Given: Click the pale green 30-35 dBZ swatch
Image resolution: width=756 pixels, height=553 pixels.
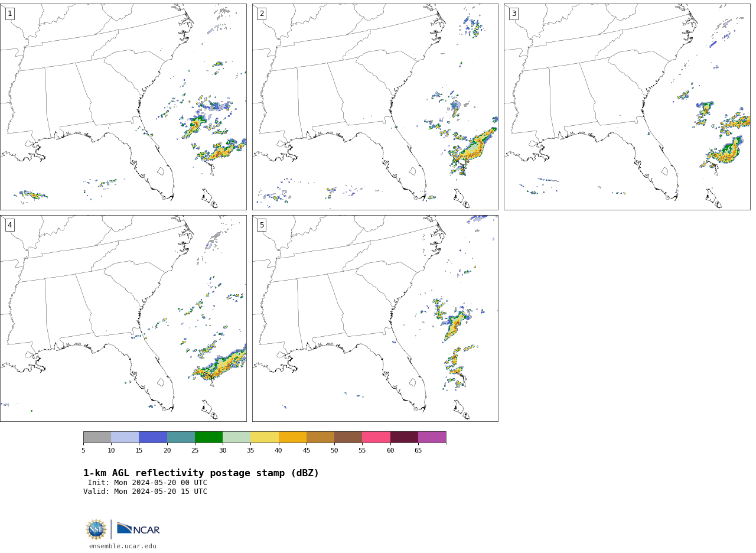Looking at the screenshot, I should pyautogui.click(x=236, y=437).
